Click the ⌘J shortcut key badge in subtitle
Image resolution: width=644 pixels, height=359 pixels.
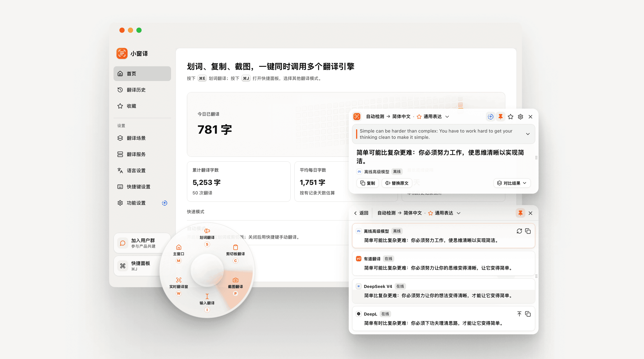(246, 78)
